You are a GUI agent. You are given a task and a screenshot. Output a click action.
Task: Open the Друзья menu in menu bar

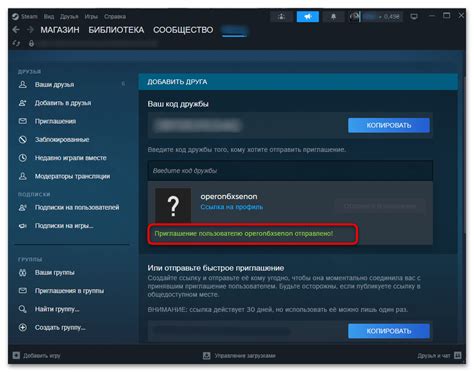(x=69, y=16)
